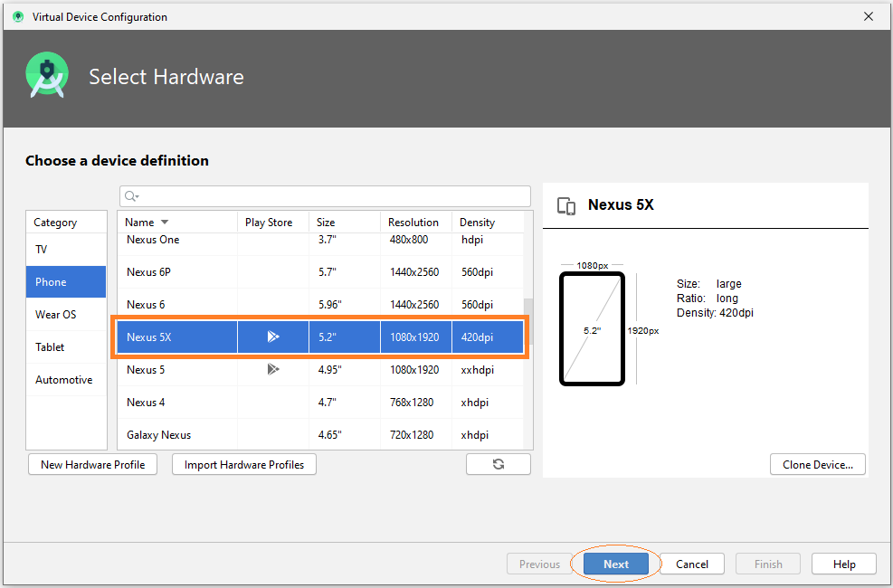The width and height of the screenshot is (893, 588).
Task: Select the Nexus 5X device row
Action: (x=320, y=337)
